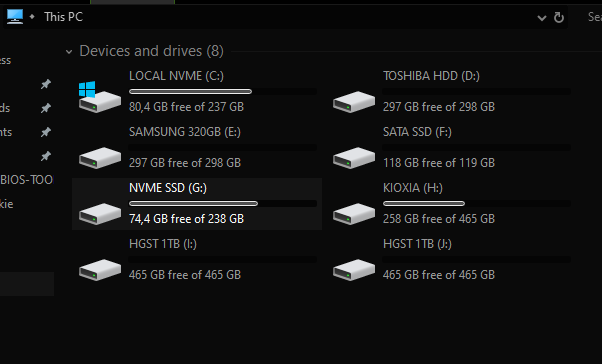
Task: Click the HGST 1TB (I:) drive icon
Action: [99, 270]
